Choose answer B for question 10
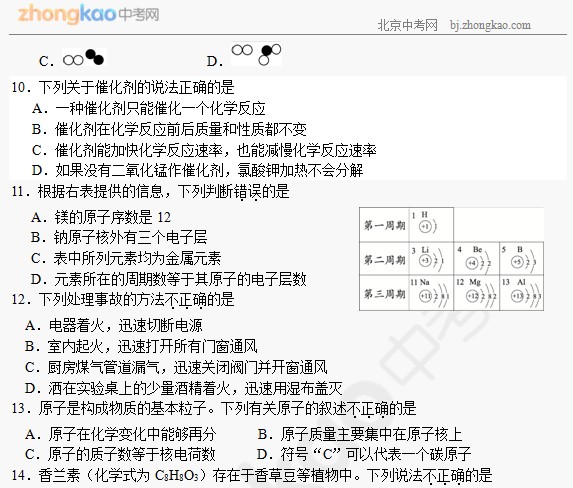Image resolution: width=573 pixels, height=488 pixels. (x=169, y=129)
